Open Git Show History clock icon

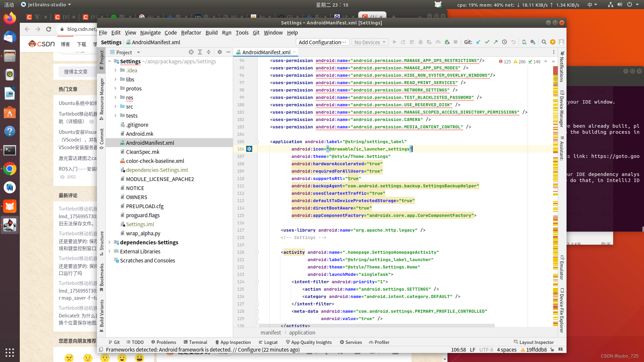pos(504,42)
